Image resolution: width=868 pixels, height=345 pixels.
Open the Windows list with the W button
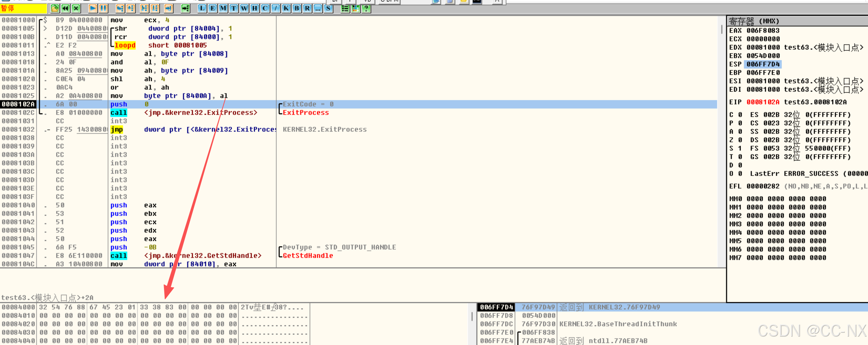[x=244, y=8]
